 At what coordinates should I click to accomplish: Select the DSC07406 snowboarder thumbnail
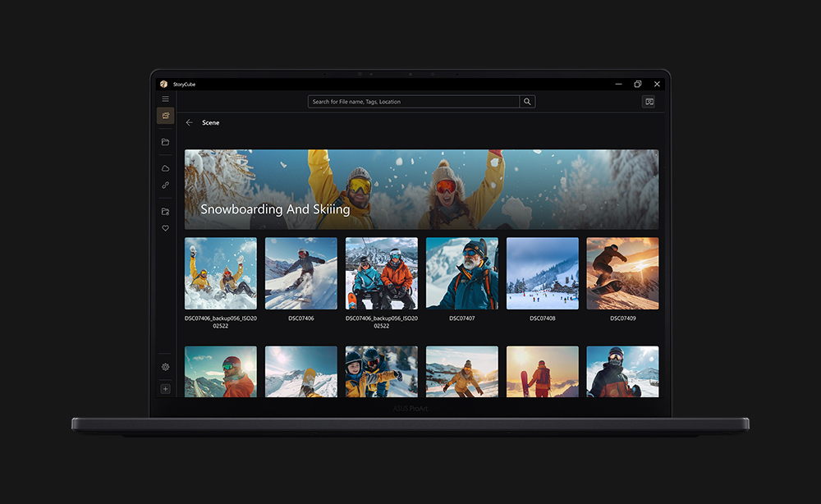click(300, 273)
